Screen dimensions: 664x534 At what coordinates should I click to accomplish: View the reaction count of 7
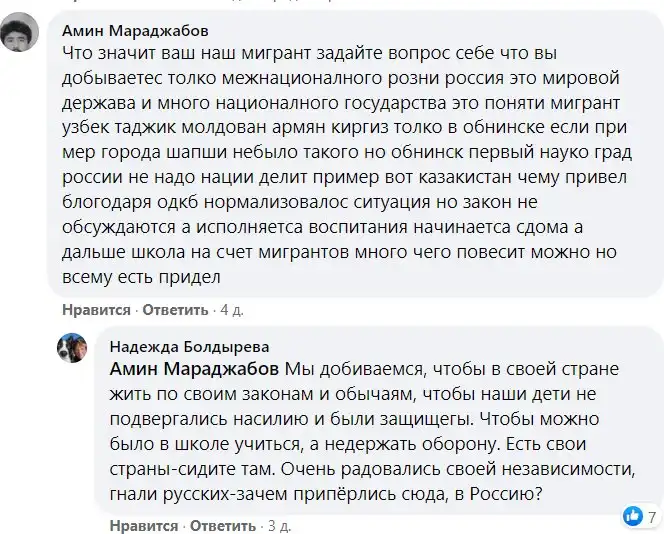(651, 516)
